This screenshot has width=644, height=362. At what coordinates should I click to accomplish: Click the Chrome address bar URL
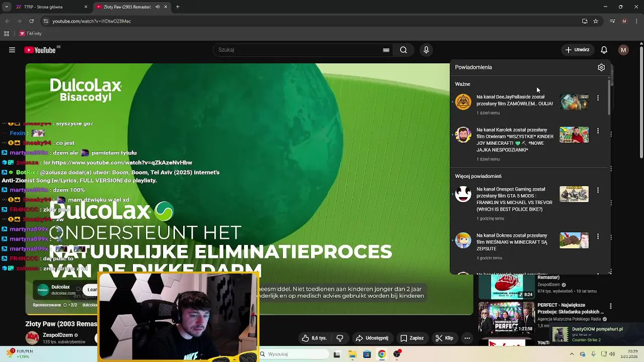92,21
